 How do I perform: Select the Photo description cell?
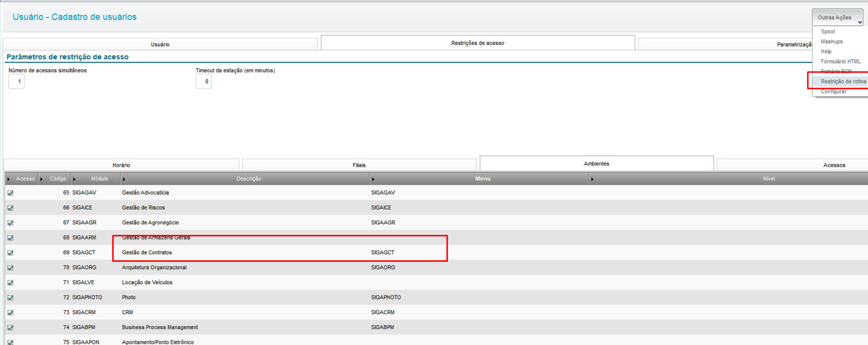129,297
